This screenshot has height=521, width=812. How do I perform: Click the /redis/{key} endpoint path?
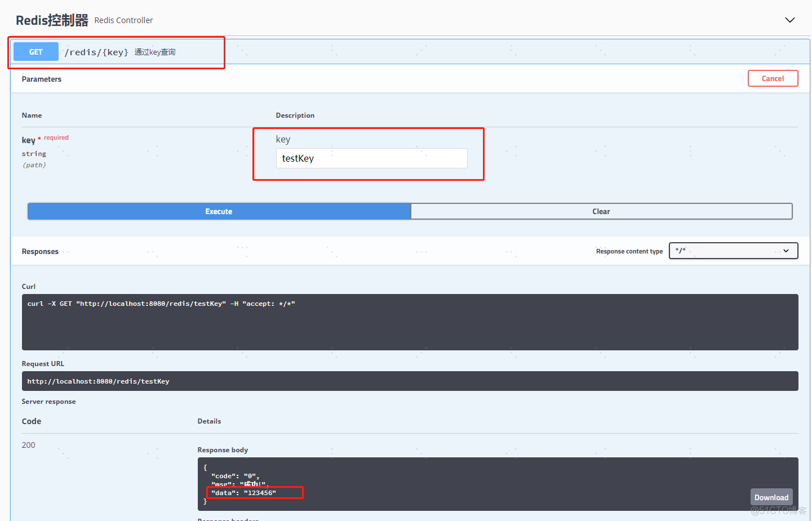click(96, 52)
